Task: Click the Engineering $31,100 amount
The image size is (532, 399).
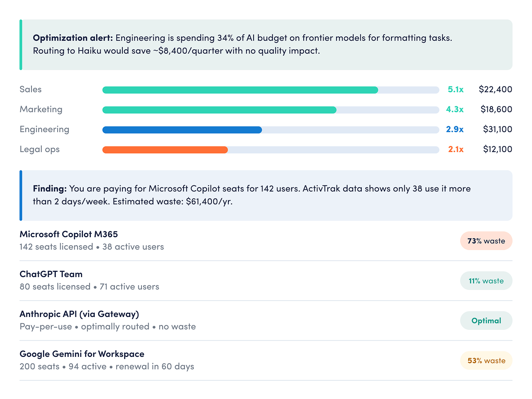Action: [x=497, y=129]
